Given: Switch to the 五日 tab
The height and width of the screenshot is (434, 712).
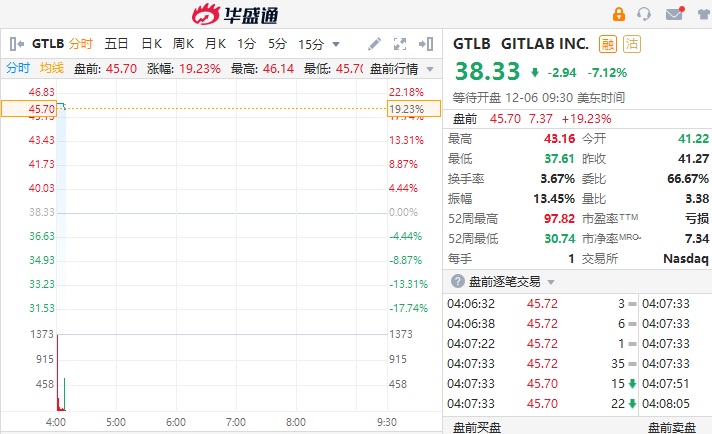Looking at the screenshot, I should click(x=116, y=44).
